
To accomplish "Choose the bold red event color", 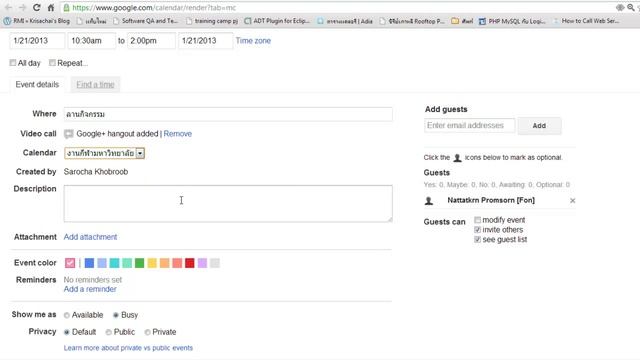I will click(x=190, y=263).
